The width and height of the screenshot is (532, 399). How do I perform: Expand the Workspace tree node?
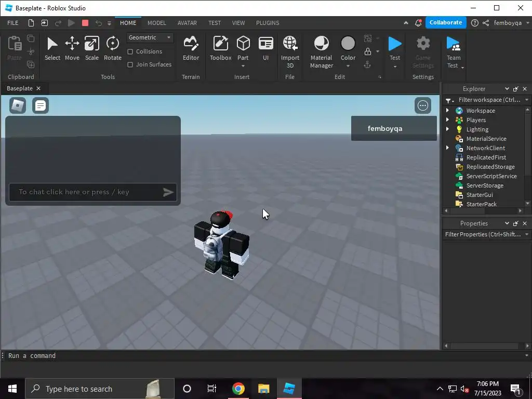(x=447, y=110)
